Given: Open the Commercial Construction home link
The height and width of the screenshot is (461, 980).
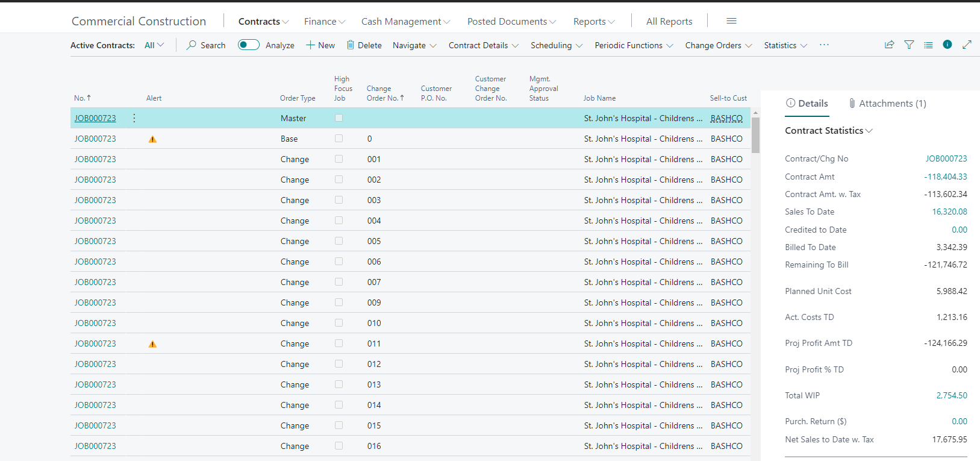Looking at the screenshot, I should click(139, 21).
